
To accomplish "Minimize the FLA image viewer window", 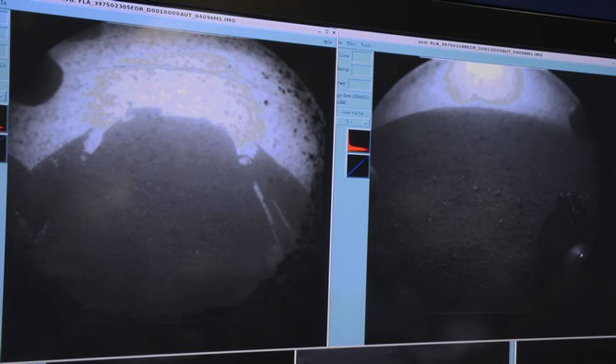I will click(320, 32).
